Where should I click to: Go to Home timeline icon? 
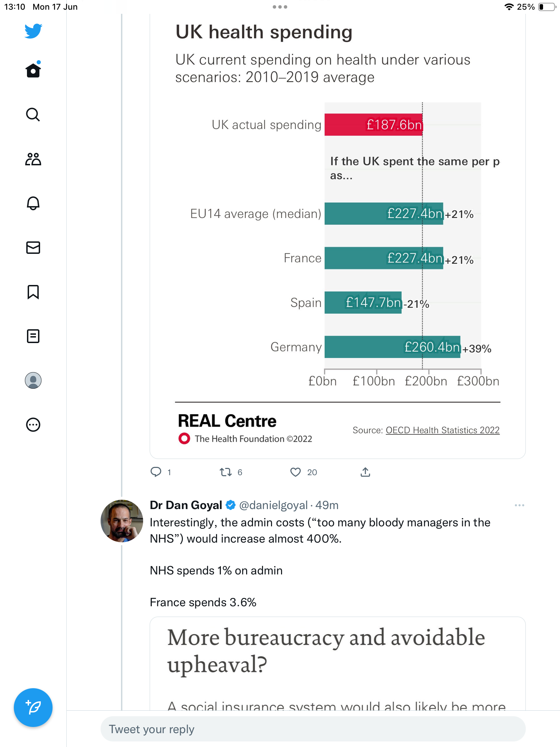coord(33,70)
